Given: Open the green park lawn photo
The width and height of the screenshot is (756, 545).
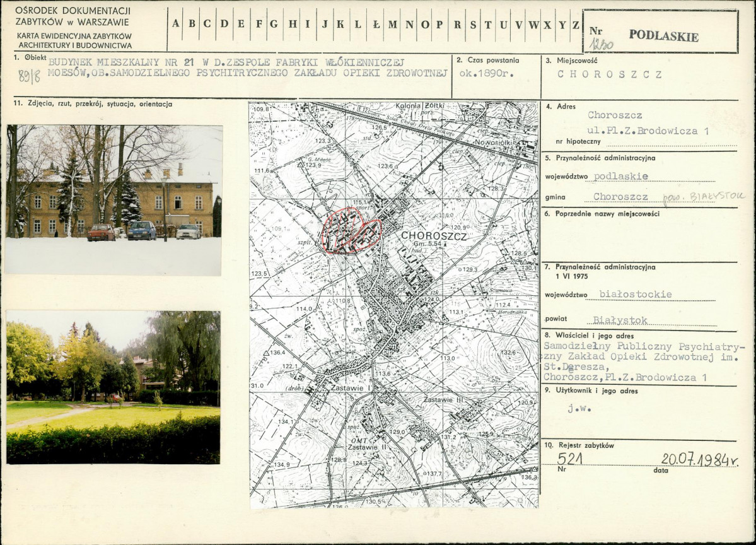Looking at the screenshot, I should [113, 387].
